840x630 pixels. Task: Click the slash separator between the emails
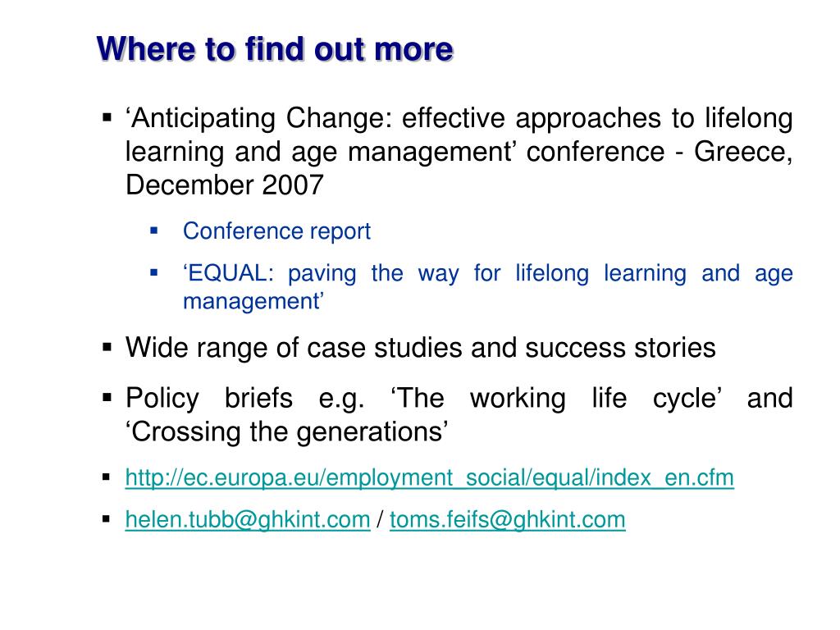380,519
